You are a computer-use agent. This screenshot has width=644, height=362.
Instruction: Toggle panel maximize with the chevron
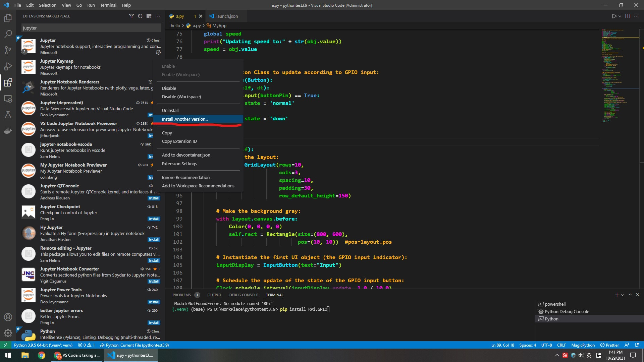click(630, 295)
